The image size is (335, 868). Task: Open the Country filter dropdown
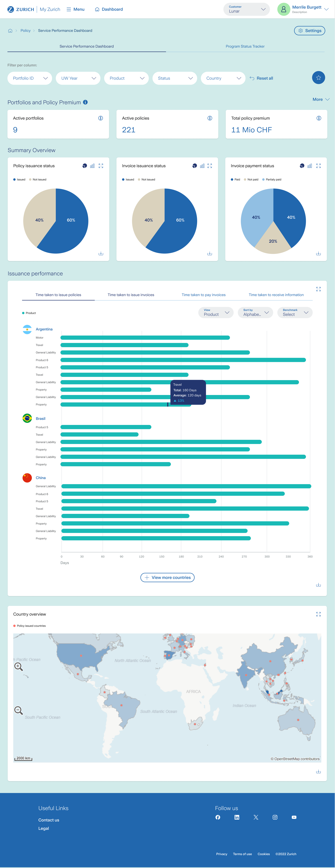click(x=223, y=78)
